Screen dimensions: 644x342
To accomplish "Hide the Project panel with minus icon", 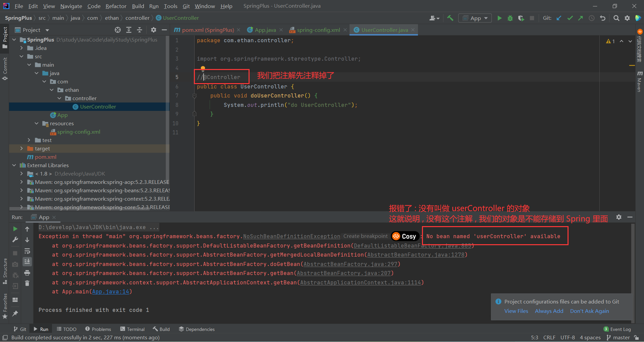I will [164, 30].
